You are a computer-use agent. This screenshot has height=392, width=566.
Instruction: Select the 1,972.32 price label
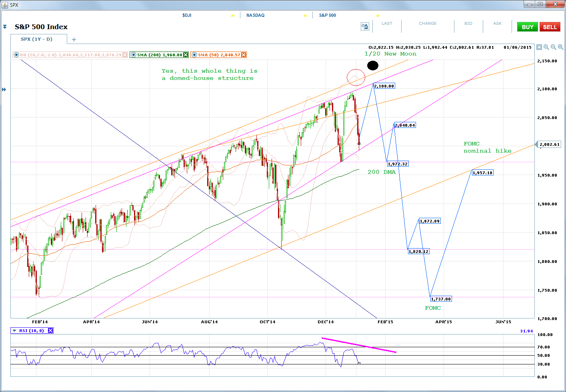398,164
